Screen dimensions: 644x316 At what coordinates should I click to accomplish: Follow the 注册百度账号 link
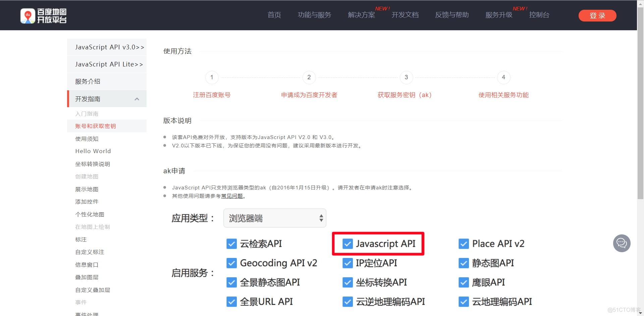click(x=212, y=95)
